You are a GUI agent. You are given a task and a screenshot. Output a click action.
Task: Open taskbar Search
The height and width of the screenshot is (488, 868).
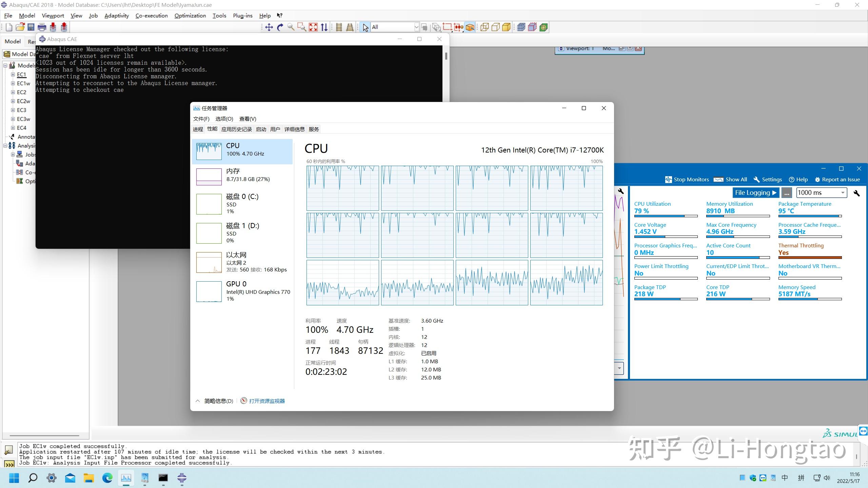pos(33,478)
